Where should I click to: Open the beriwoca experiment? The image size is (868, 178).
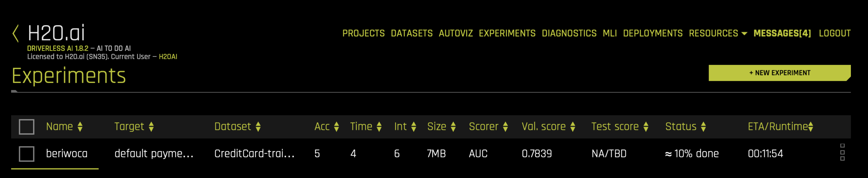tap(67, 153)
